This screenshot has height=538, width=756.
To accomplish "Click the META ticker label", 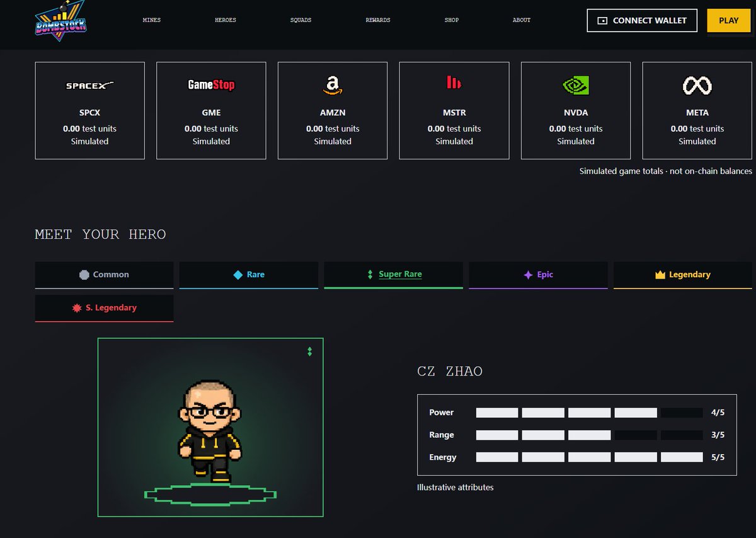I will coord(697,113).
